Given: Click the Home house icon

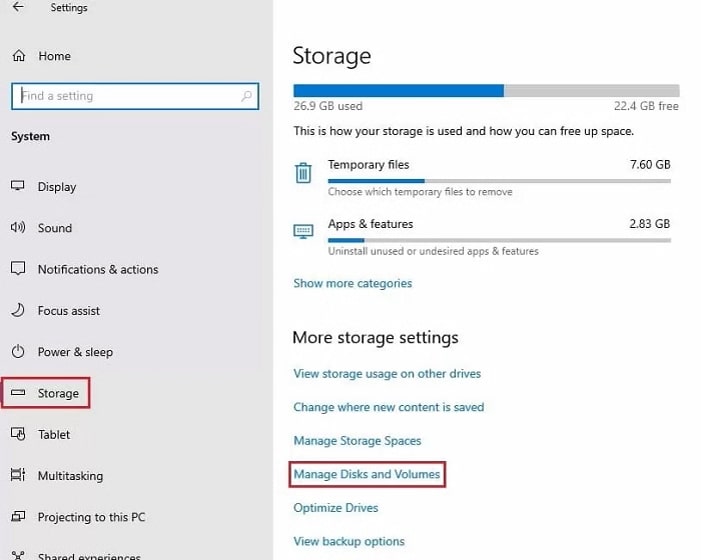Looking at the screenshot, I should pos(19,56).
